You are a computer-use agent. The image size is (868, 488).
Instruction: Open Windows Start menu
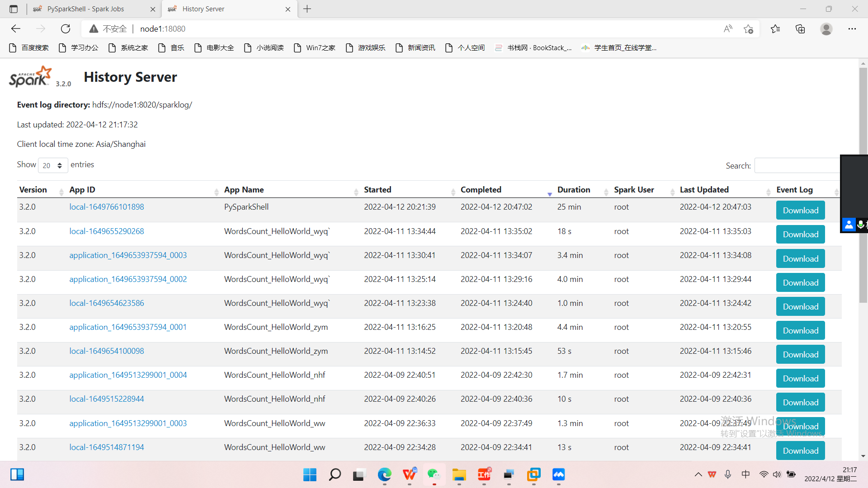pos(310,475)
